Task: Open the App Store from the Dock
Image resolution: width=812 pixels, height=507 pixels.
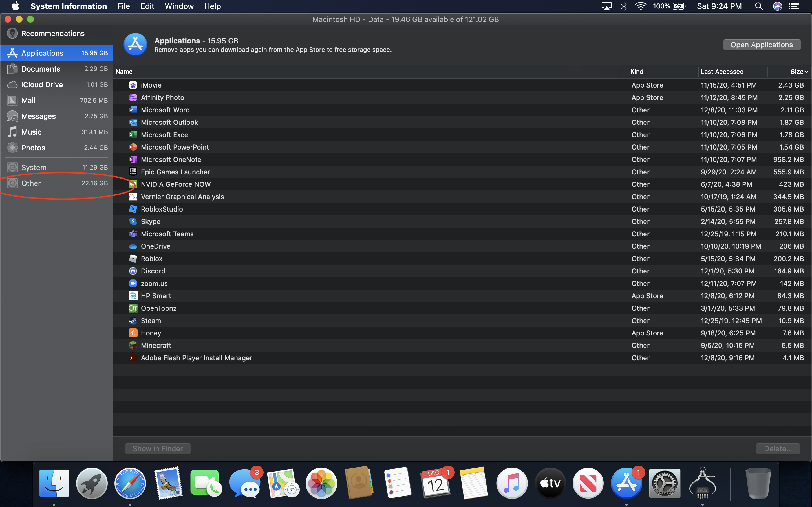Action: click(627, 483)
